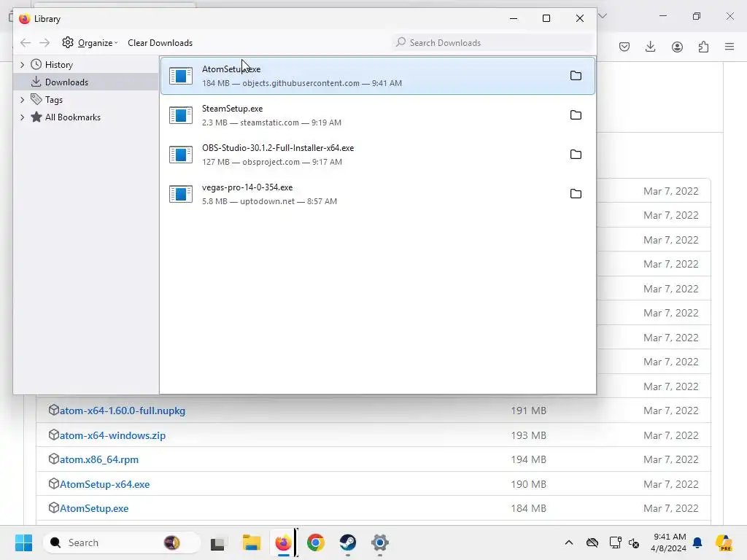Viewport: 747px width, 560px height.
Task: Expand the All Bookmarks tree node
Action: click(x=22, y=117)
